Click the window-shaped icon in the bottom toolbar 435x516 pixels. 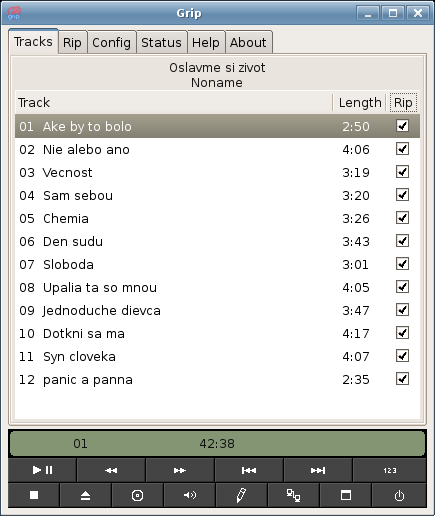[x=346, y=495]
